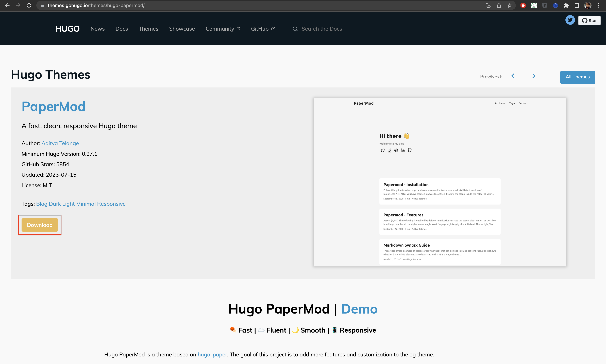This screenshot has width=606, height=364.
Task: Click the Download button for PaperMod
Action: point(40,225)
